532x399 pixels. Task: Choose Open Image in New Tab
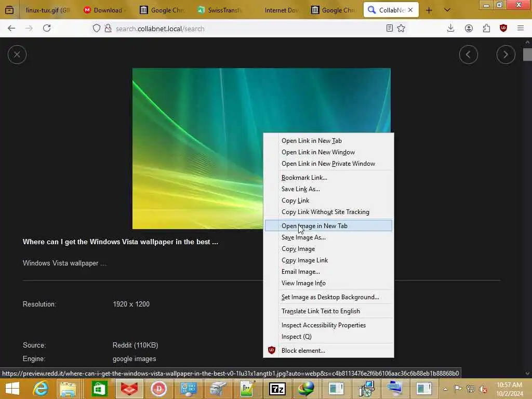[328, 225]
